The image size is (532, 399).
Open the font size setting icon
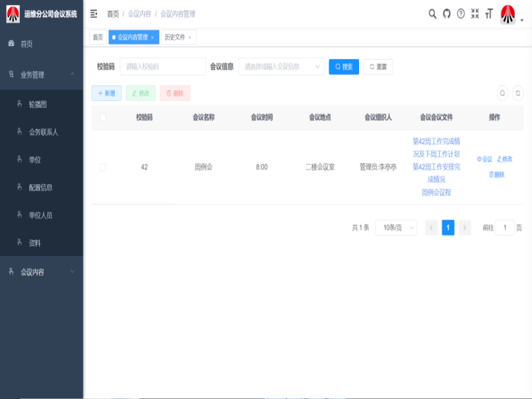point(489,14)
